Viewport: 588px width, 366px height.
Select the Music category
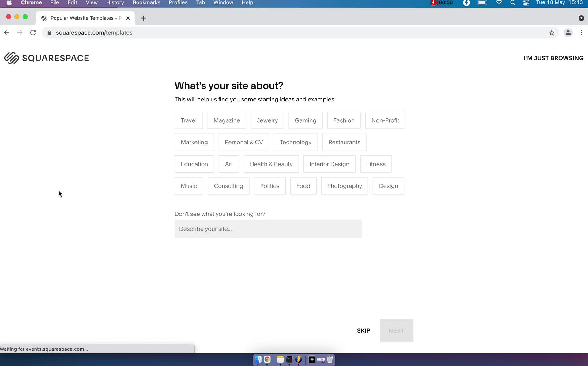click(189, 186)
